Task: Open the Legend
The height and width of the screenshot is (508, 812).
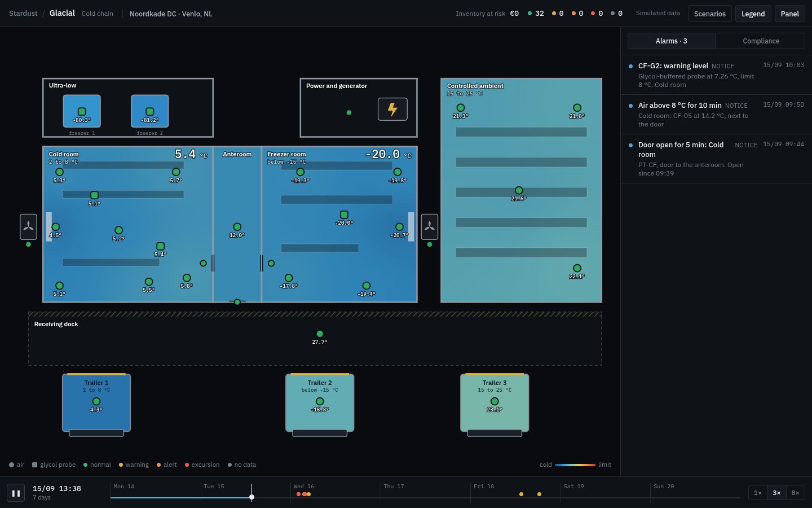Action: click(753, 14)
